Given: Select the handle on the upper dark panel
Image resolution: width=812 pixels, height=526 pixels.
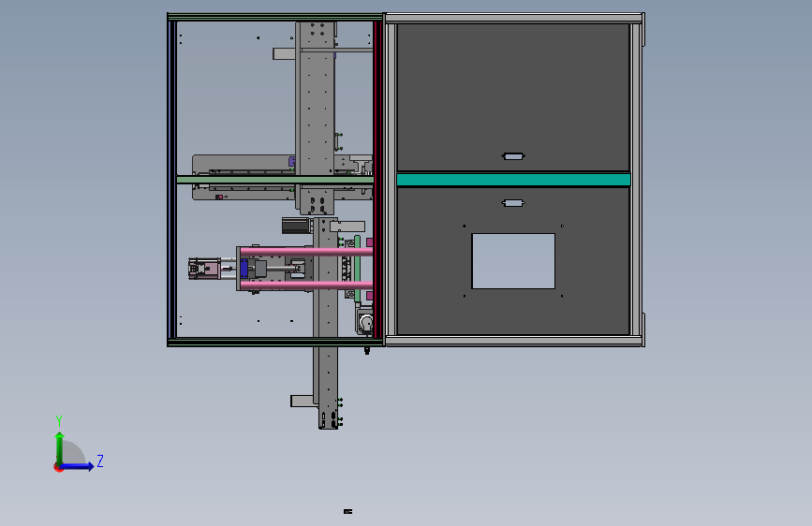Looking at the screenshot, I should coord(513,155).
